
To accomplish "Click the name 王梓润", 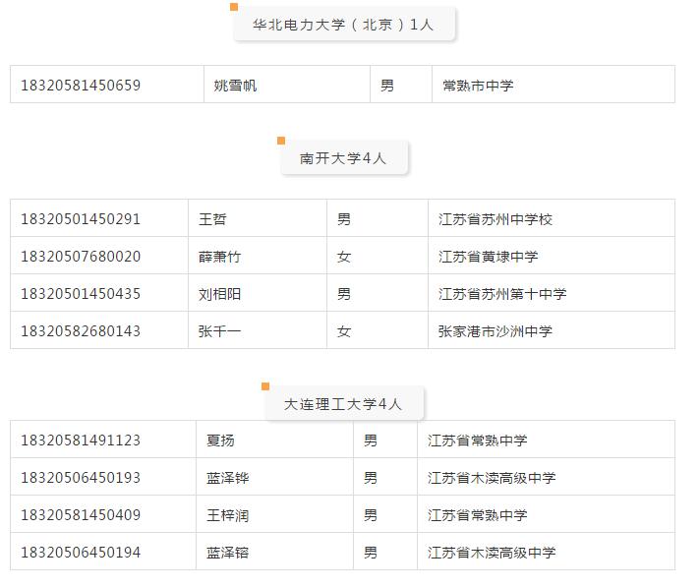I will (x=228, y=515).
